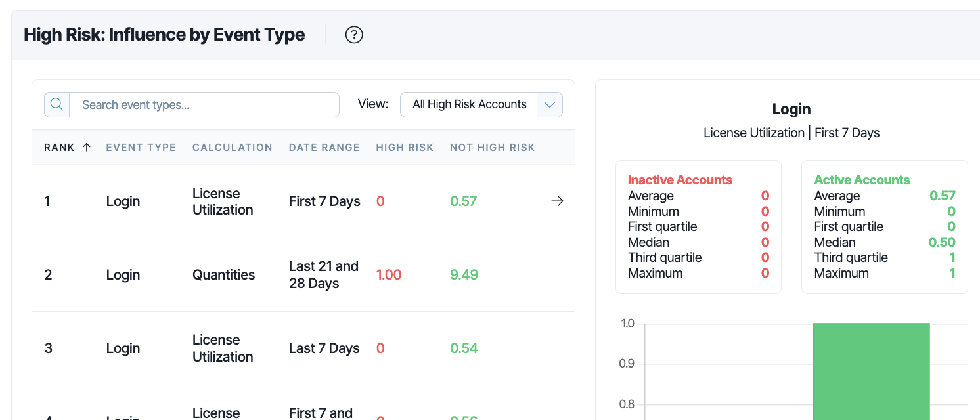
Task: Select the rank 3 Login Last 7 Days row
Action: pos(303,348)
